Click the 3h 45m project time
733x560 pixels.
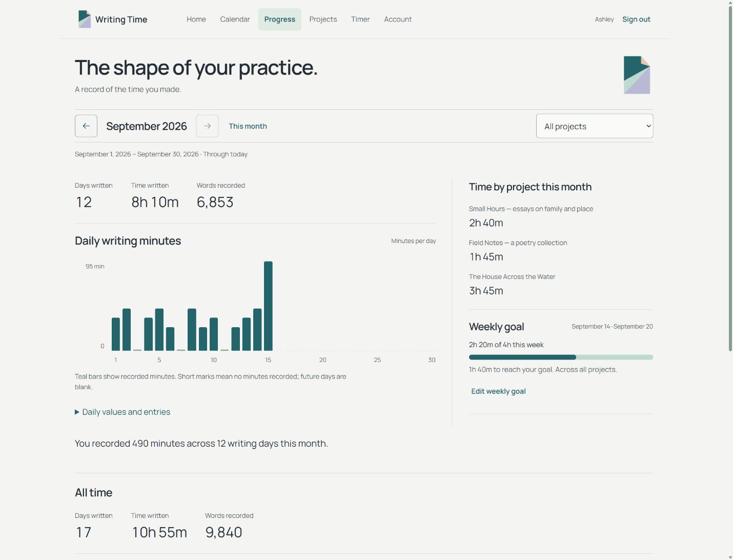point(486,291)
